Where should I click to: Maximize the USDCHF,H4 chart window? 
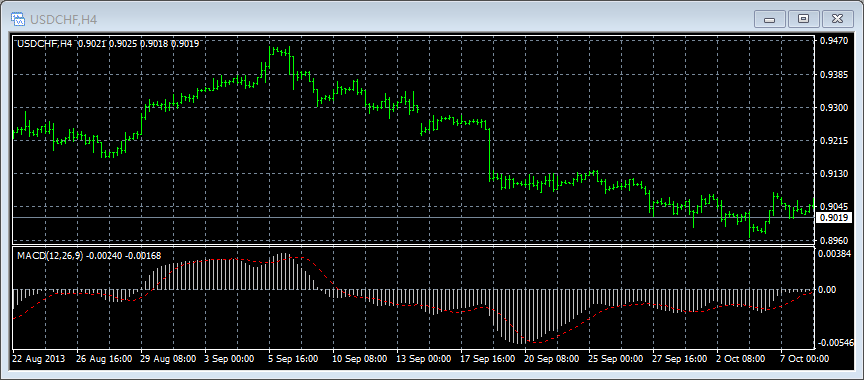coord(803,19)
